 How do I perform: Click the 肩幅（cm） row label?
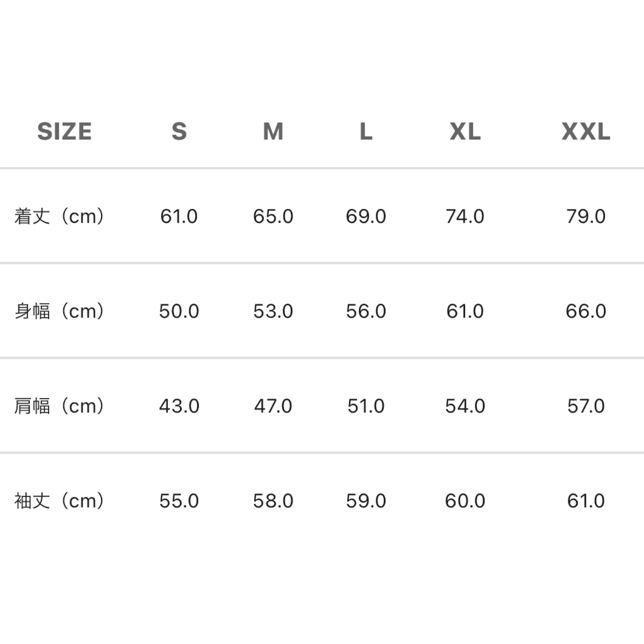coord(59,406)
